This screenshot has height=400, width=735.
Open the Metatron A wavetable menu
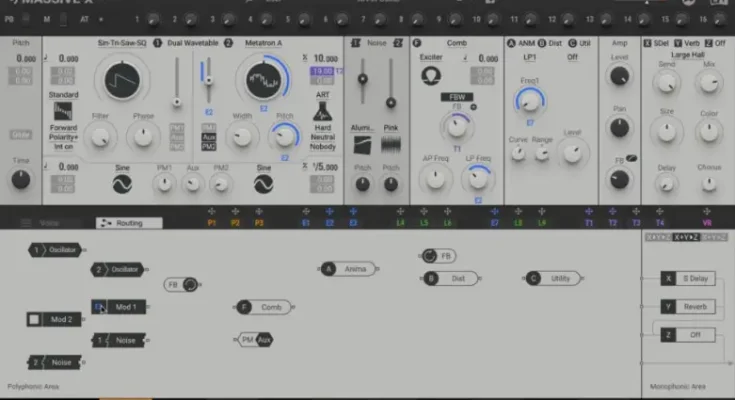click(265, 43)
